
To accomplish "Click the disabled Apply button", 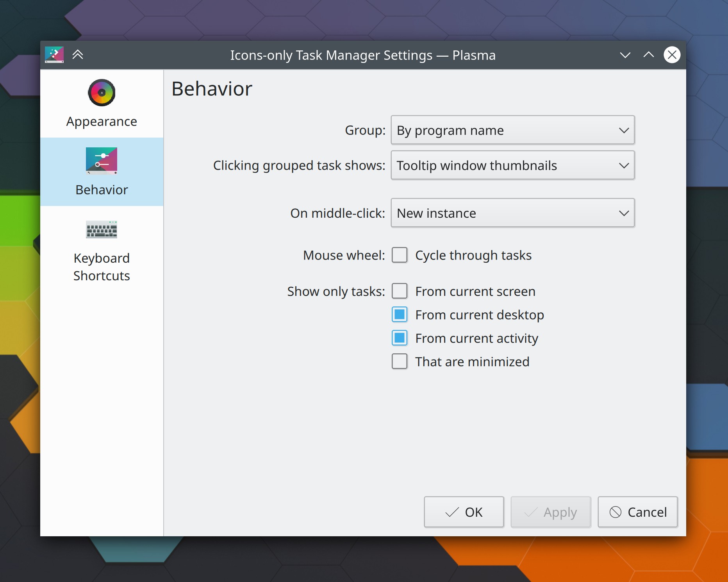I will (x=551, y=512).
